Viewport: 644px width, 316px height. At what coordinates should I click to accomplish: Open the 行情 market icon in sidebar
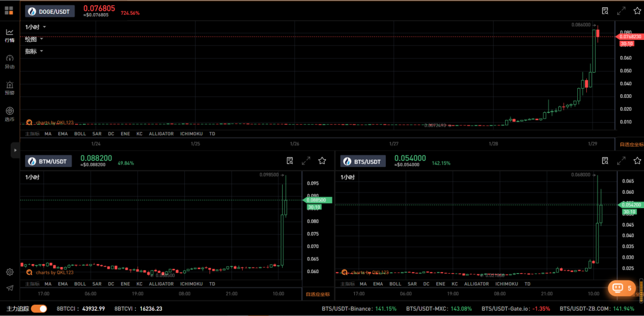pos(10,35)
